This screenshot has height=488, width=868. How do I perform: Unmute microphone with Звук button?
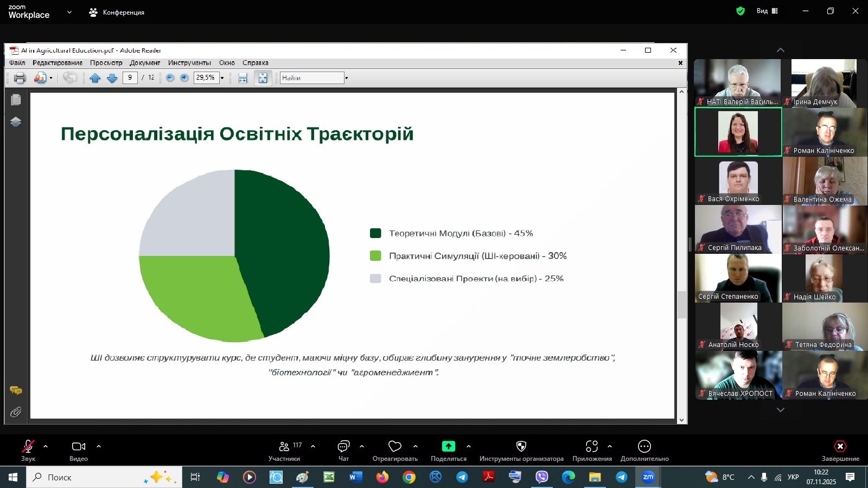(28, 450)
